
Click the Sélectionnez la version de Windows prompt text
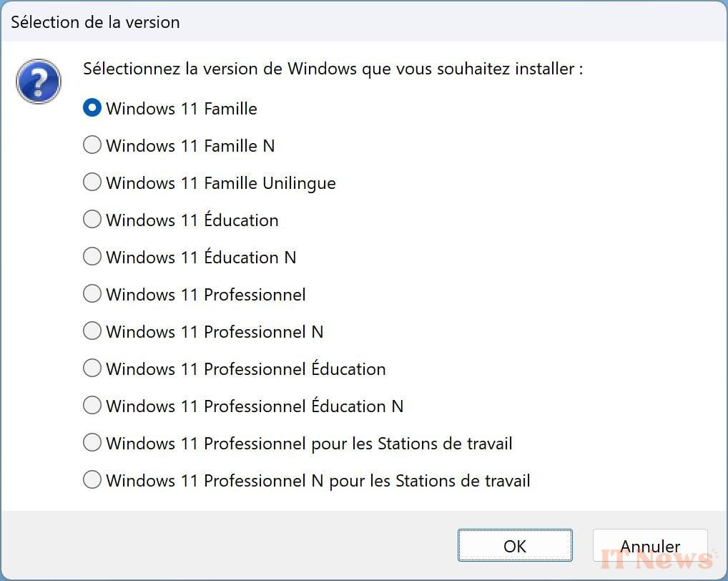point(333,69)
